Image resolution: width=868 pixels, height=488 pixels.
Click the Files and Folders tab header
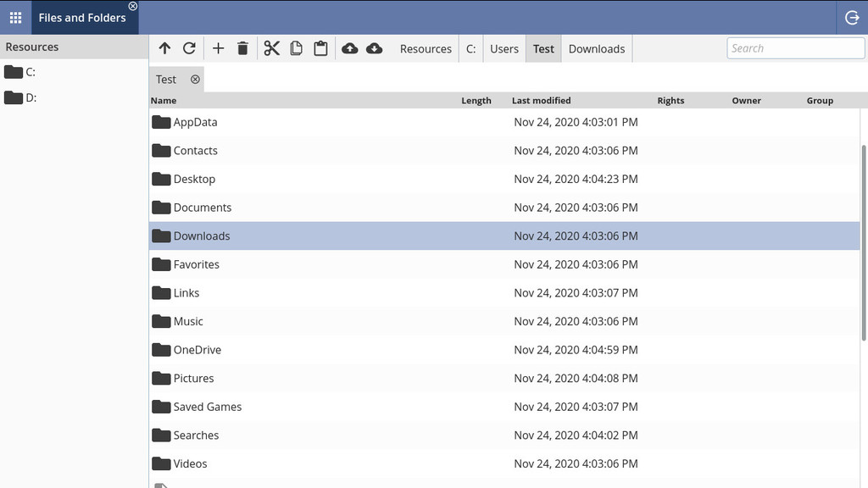(82, 16)
